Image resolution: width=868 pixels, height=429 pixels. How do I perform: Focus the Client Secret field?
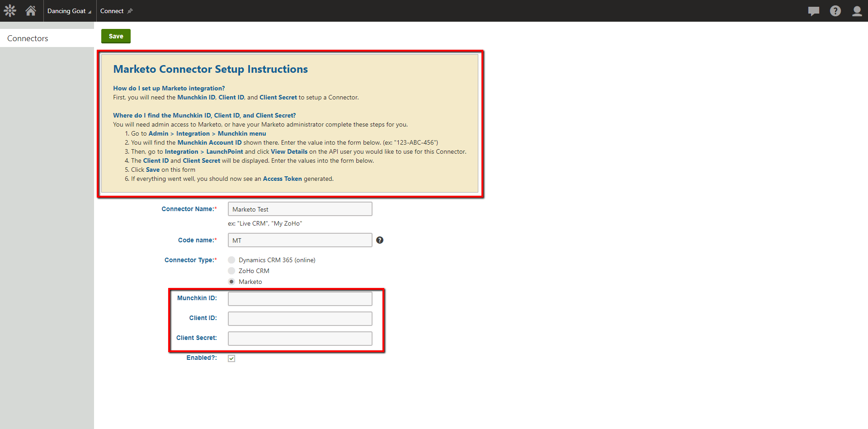tap(300, 338)
